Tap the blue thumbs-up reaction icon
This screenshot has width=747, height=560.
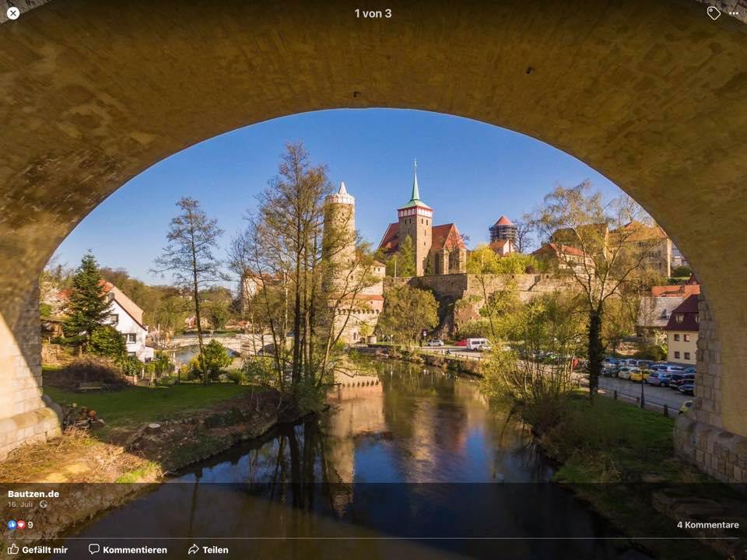click(12, 525)
